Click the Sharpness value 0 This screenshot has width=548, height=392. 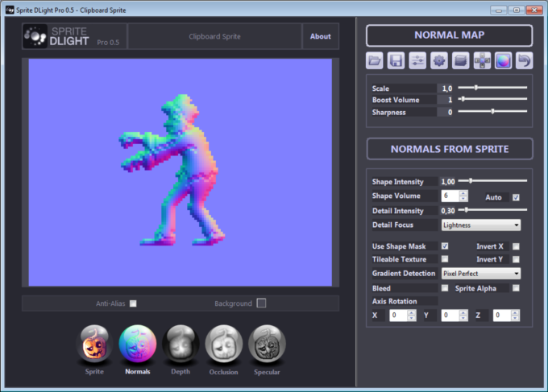tap(450, 113)
